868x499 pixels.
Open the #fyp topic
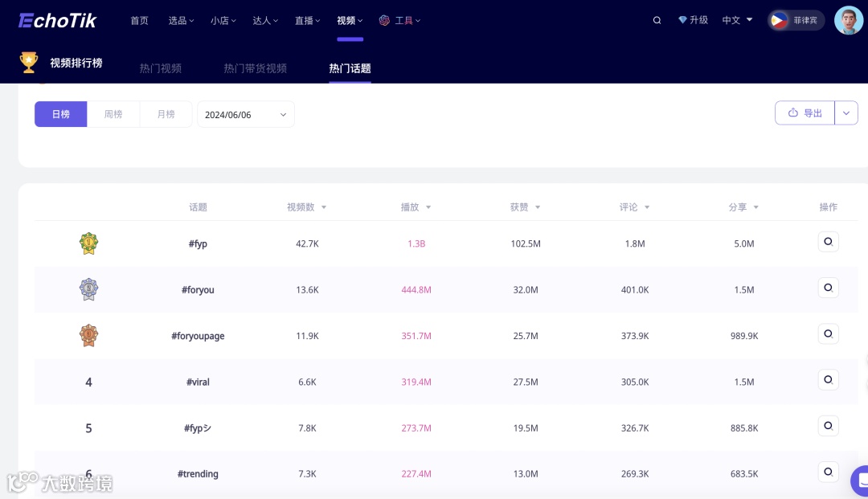coord(198,243)
